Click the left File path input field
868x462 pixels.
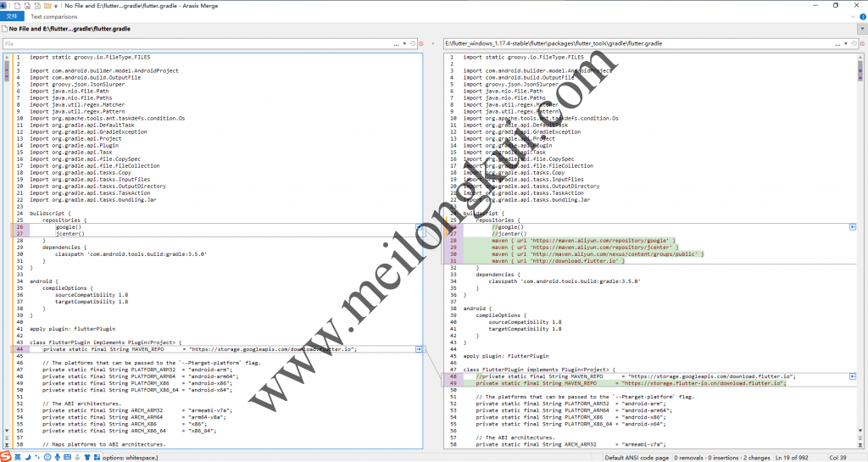(x=195, y=43)
